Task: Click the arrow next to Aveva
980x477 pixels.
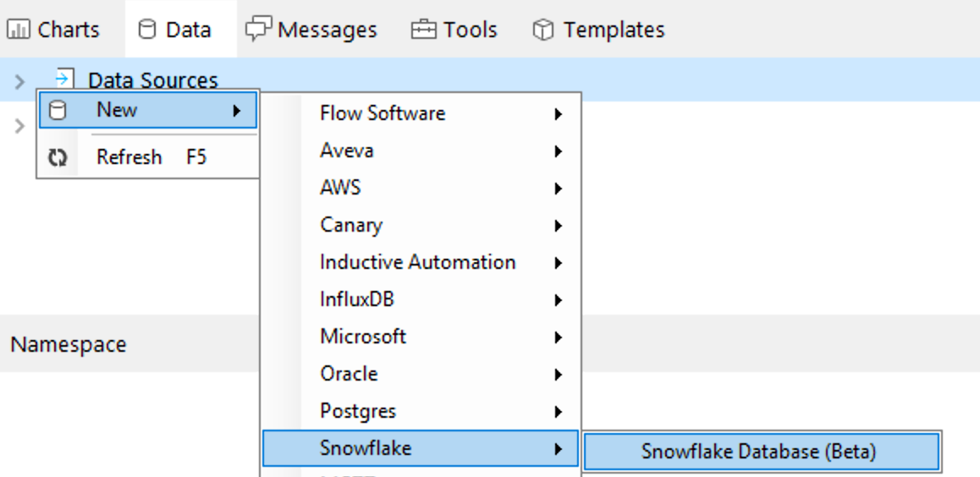Action: [558, 151]
